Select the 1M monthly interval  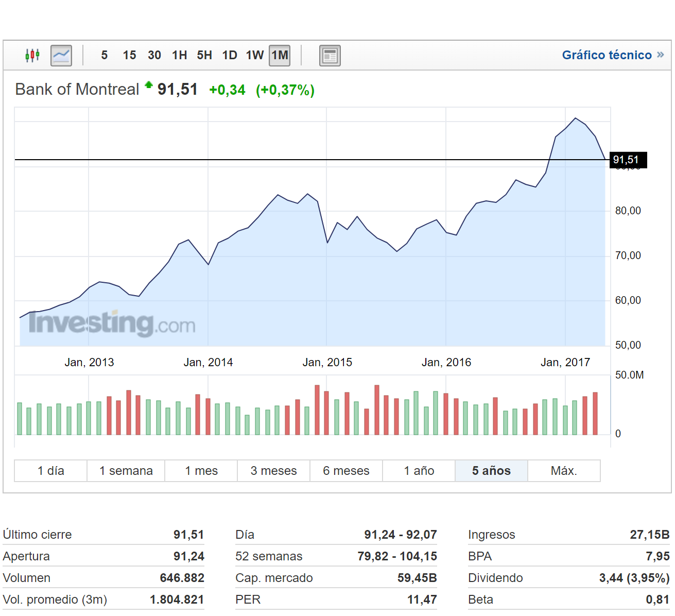pyautogui.click(x=280, y=55)
